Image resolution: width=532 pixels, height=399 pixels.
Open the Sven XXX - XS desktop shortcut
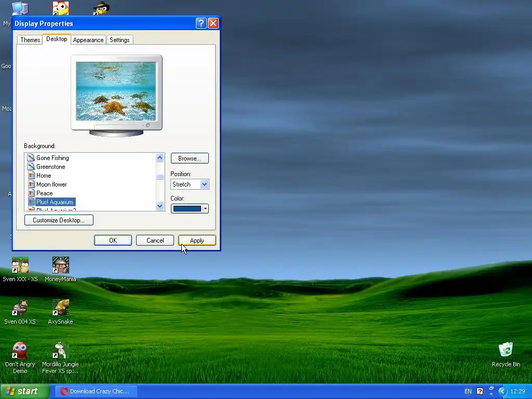tap(20, 270)
